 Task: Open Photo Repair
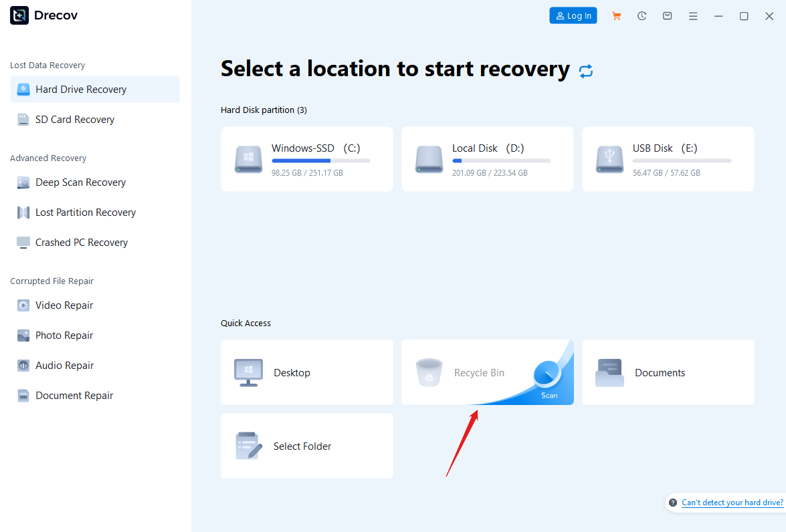pyautogui.click(x=62, y=335)
